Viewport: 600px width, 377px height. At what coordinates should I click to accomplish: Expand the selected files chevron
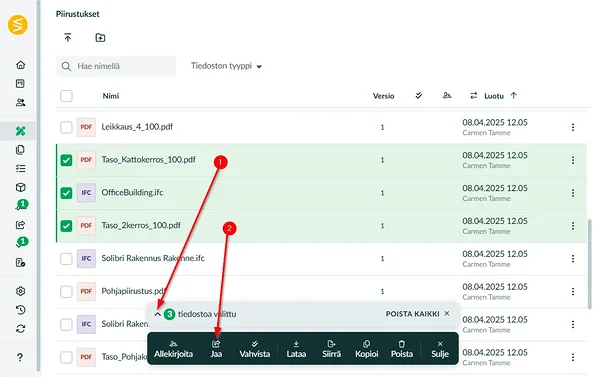(158, 314)
